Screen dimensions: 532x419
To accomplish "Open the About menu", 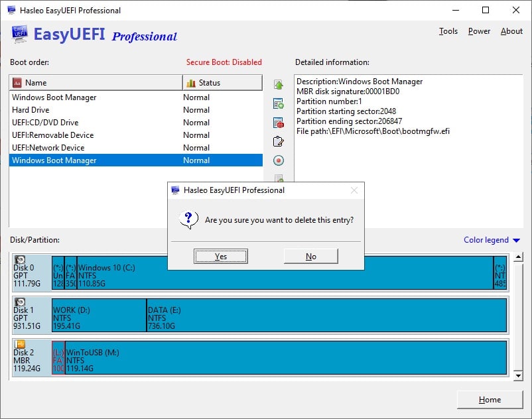I will click(x=511, y=30).
